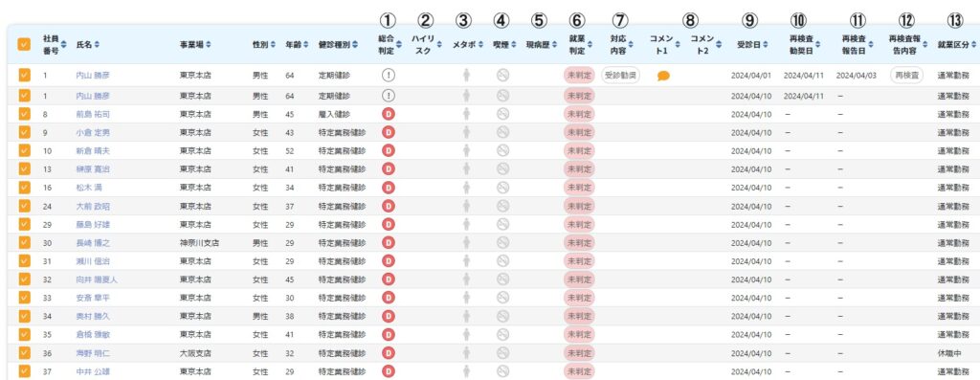Sort by the 年齢 column arrows
980x380 pixels.
(305, 44)
